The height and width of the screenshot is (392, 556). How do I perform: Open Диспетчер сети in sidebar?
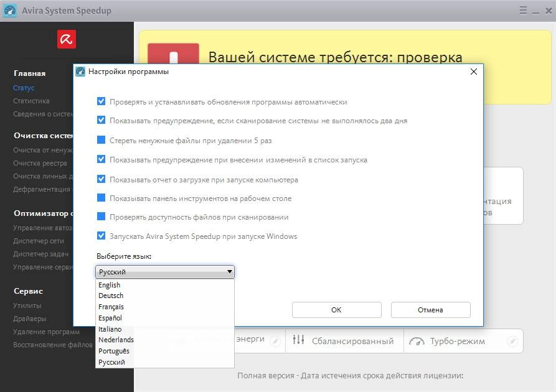click(39, 241)
